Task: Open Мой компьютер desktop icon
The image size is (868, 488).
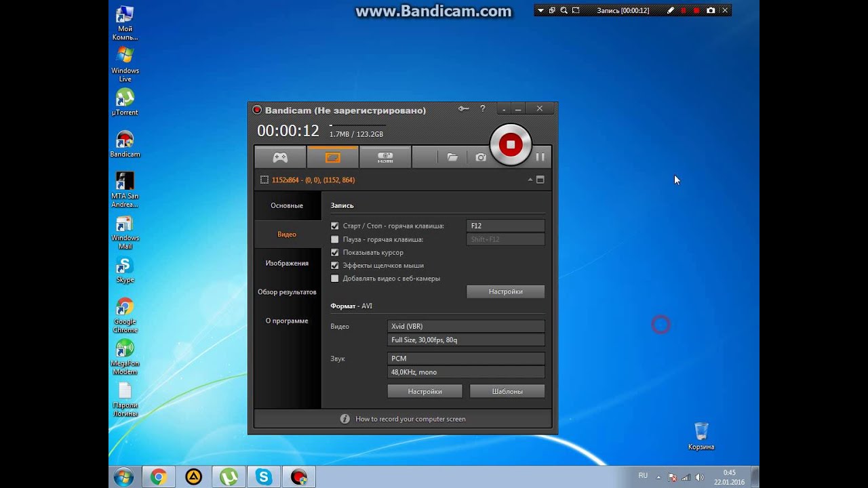Action: click(125, 24)
